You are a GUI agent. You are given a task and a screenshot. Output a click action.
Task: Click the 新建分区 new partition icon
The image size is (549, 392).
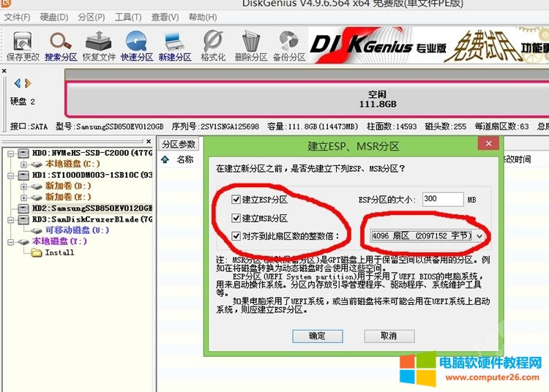(x=175, y=45)
